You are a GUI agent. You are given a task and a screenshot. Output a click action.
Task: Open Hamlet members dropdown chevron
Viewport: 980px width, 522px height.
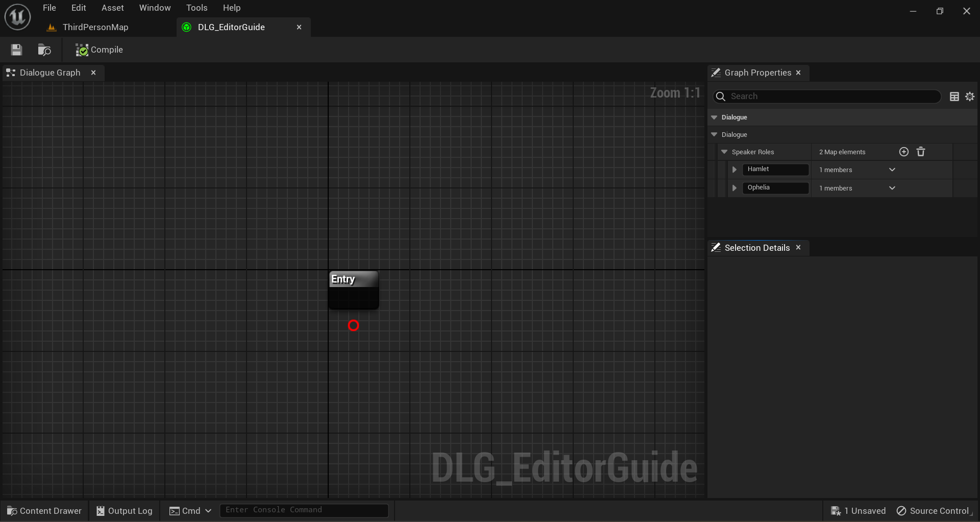pyautogui.click(x=892, y=170)
